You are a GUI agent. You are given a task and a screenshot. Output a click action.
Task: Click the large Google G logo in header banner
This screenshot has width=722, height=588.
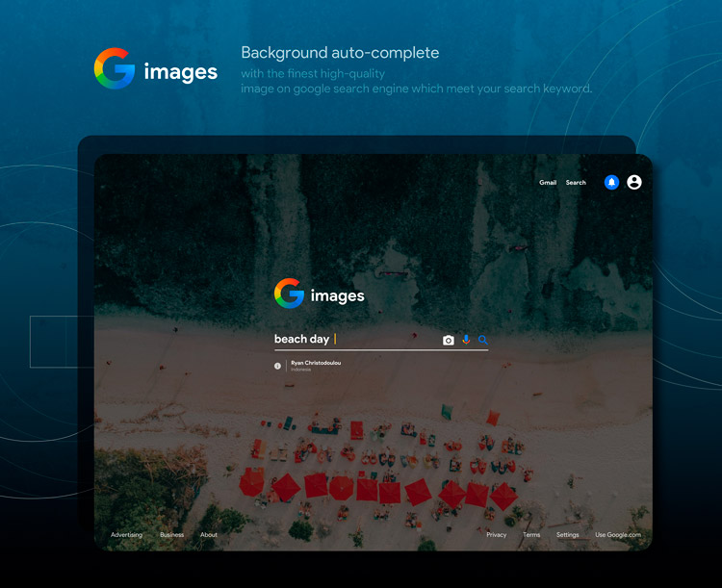(x=115, y=69)
